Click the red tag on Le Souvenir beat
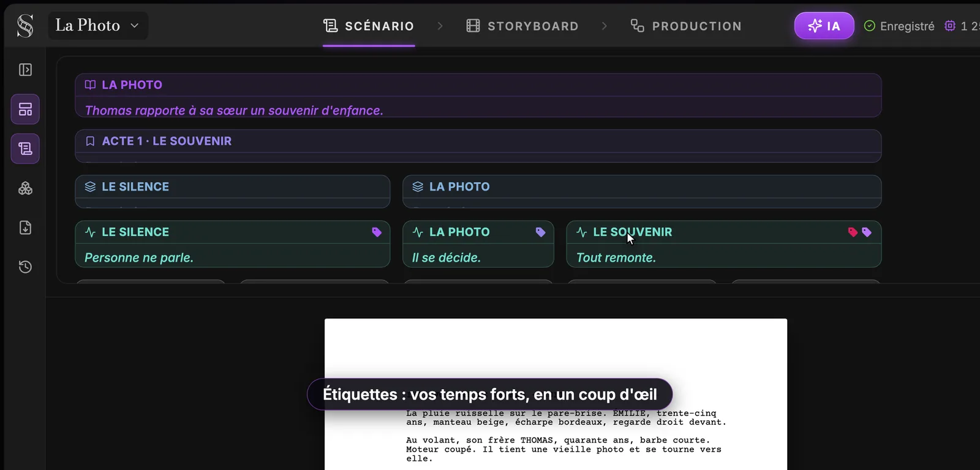Image resolution: width=980 pixels, height=470 pixels. 853,232
